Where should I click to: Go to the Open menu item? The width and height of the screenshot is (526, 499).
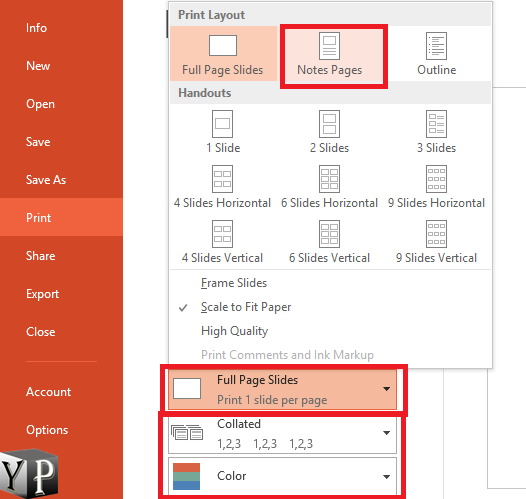(61, 104)
